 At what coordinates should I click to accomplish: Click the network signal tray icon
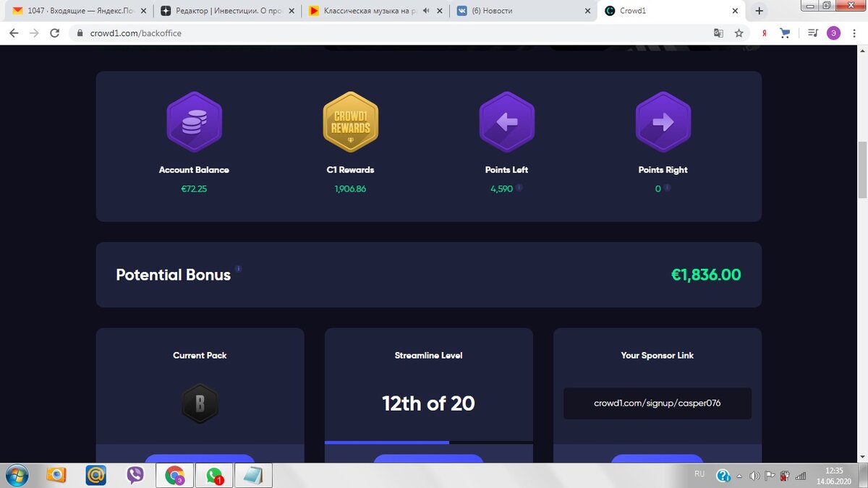[x=800, y=475]
